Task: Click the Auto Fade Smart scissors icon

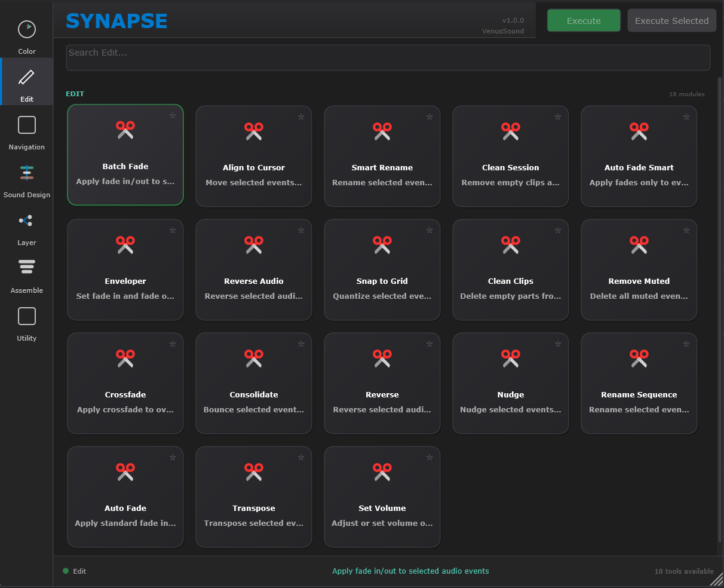Action: pyautogui.click(x=639, y=131)
